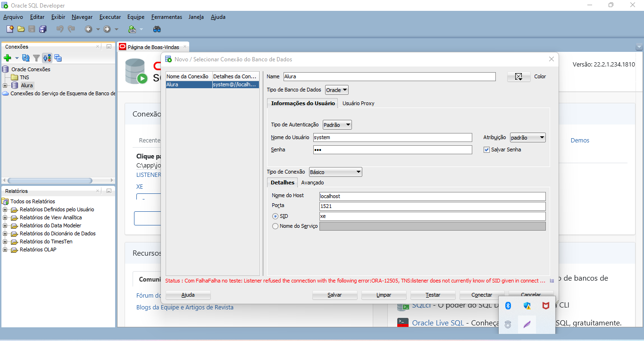The height and width of the screenshot is (341, 644).
Task: Open the Tipo de Banco de Dados dropdown
Action: [x=337, y=90]
